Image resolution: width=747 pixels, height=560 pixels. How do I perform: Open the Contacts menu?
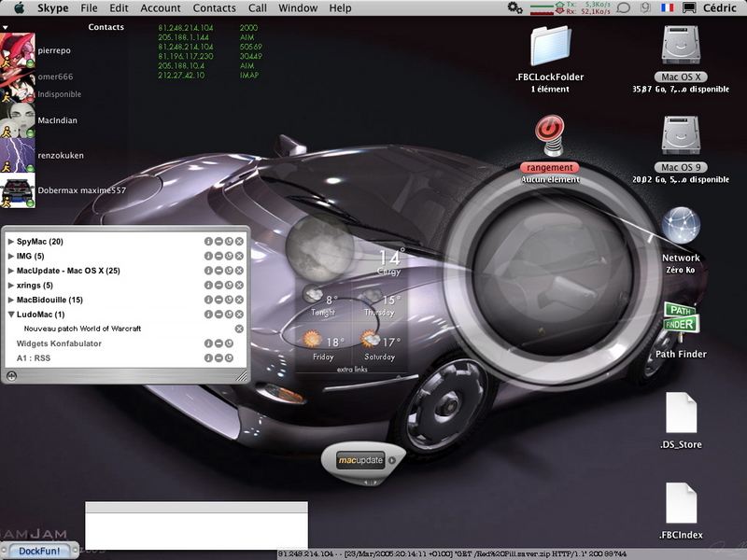[x=214, y=8]
